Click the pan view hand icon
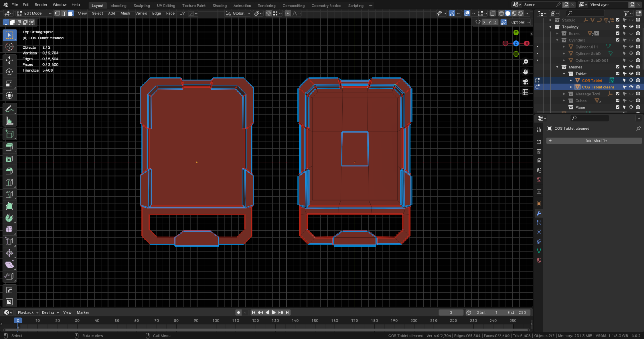The height and width of the screenshot is (339, 644). click(525, 72)
